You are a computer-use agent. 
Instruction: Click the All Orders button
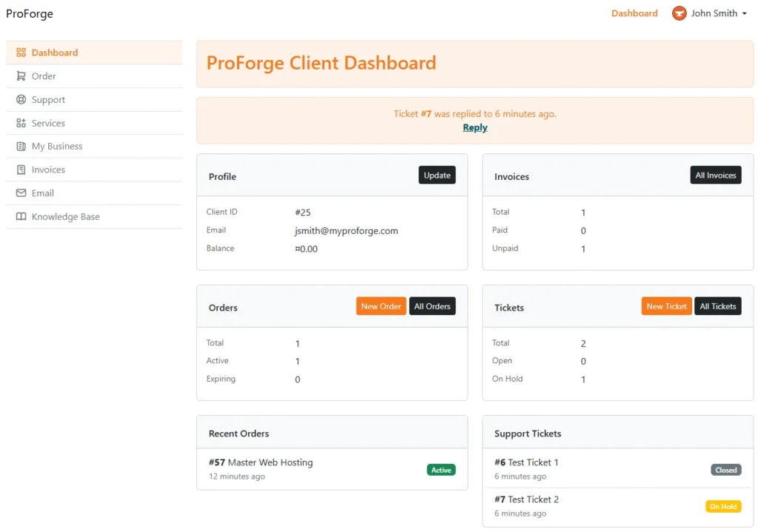click(x=432, y=306)
